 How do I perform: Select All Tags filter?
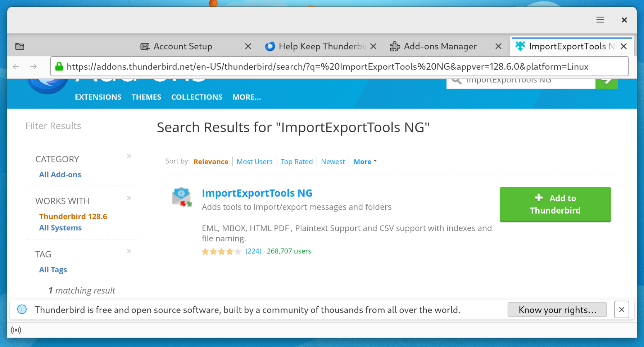pyautogui.click(x=53, y=270)
